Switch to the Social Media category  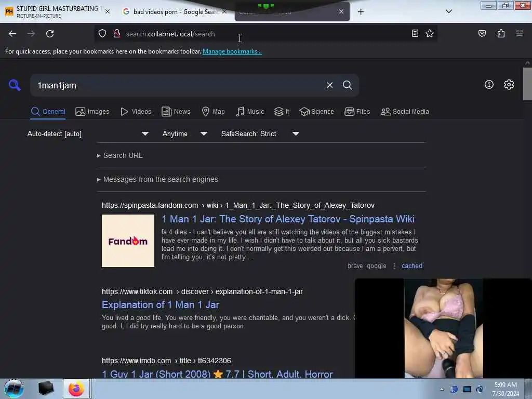pyautogui.click(x=405, y=111)
